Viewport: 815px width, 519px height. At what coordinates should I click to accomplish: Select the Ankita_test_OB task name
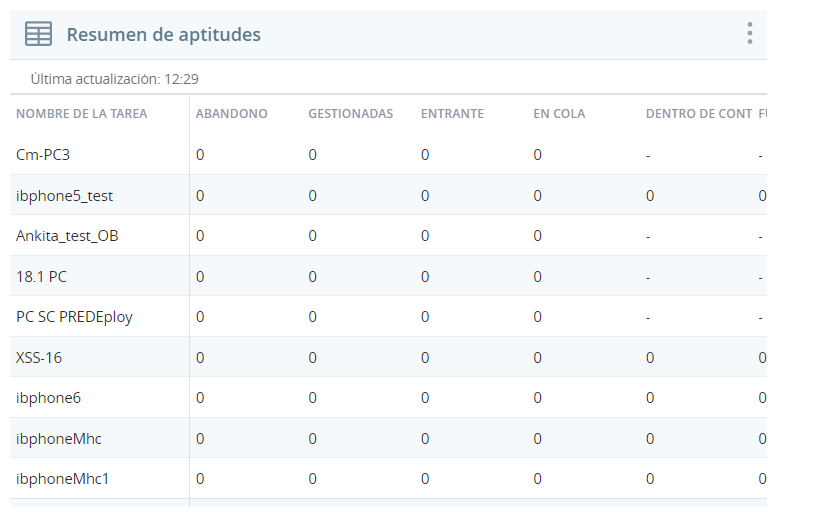point(67,236)
